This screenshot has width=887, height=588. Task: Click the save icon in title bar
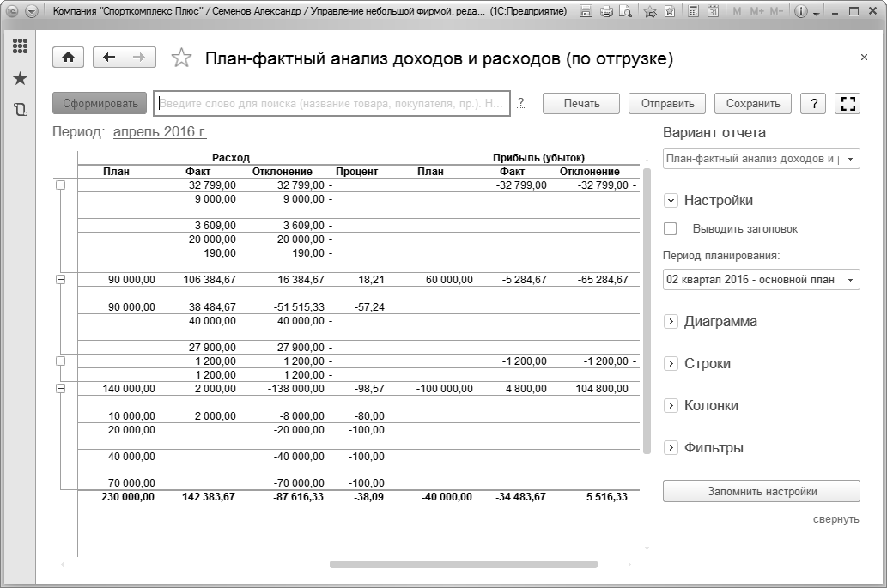coord(586,11)
